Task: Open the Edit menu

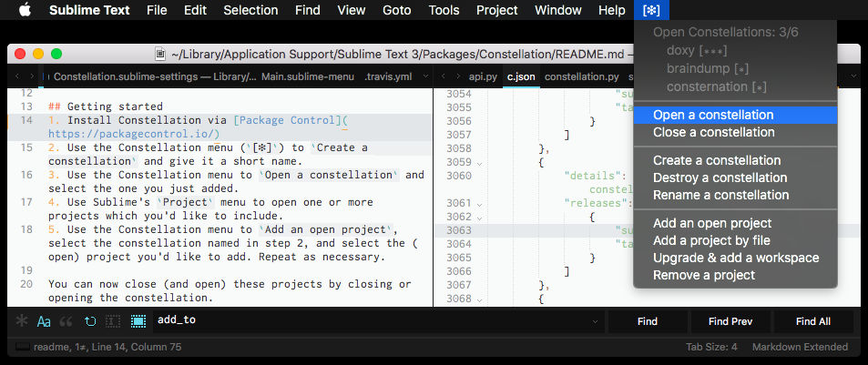Action: point(196,10)
